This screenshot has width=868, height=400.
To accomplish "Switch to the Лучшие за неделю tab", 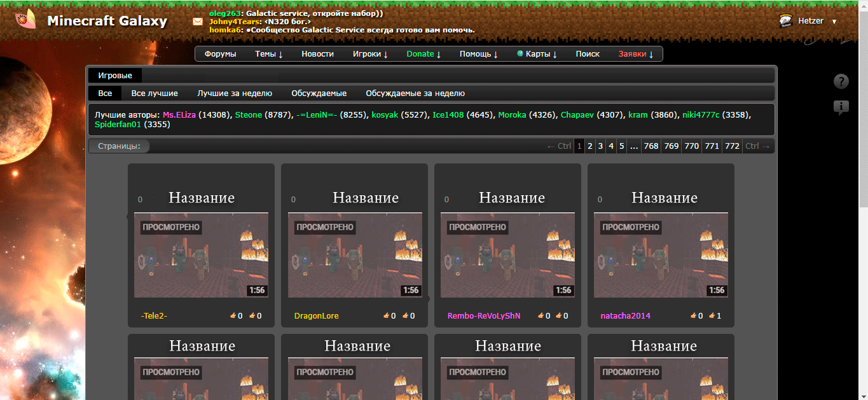I will point(234,93).
